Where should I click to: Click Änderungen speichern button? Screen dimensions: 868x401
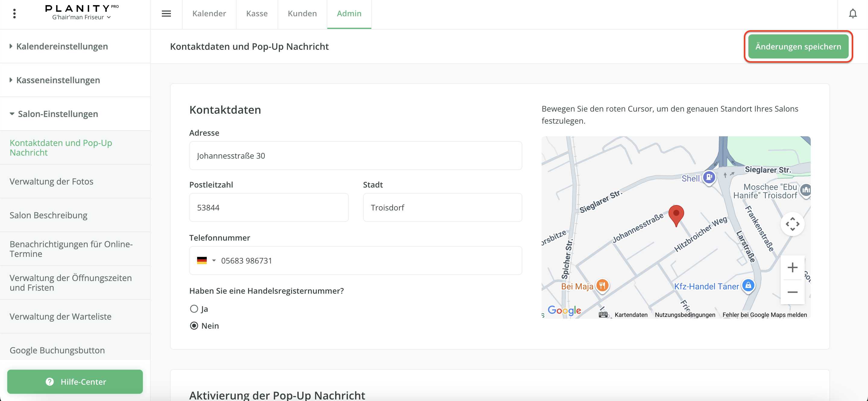pyautogui.click(x=798, y=46)
